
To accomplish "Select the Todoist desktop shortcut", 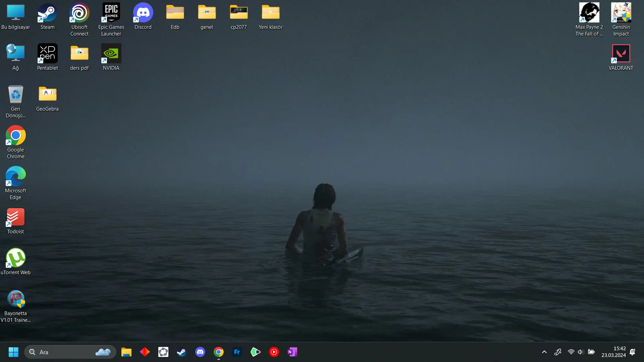I will coord(16,221).
